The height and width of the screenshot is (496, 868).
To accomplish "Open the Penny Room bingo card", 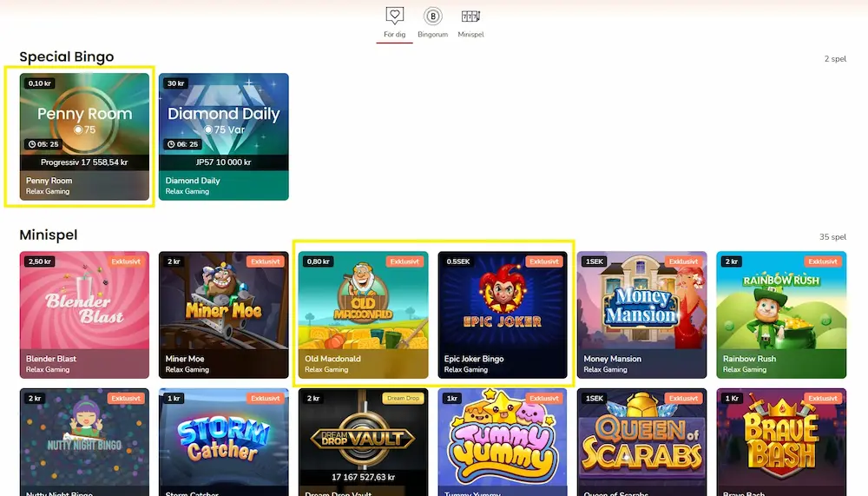I will [x=84, y=136].
